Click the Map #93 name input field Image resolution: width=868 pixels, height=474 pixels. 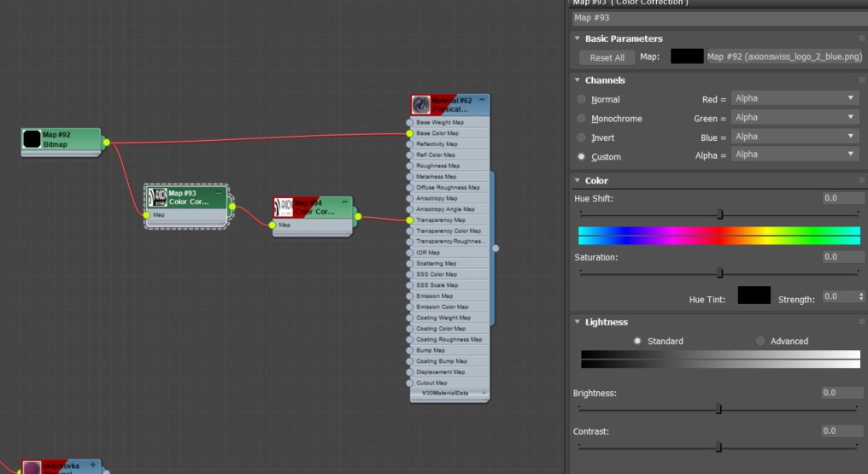point(719,18)
